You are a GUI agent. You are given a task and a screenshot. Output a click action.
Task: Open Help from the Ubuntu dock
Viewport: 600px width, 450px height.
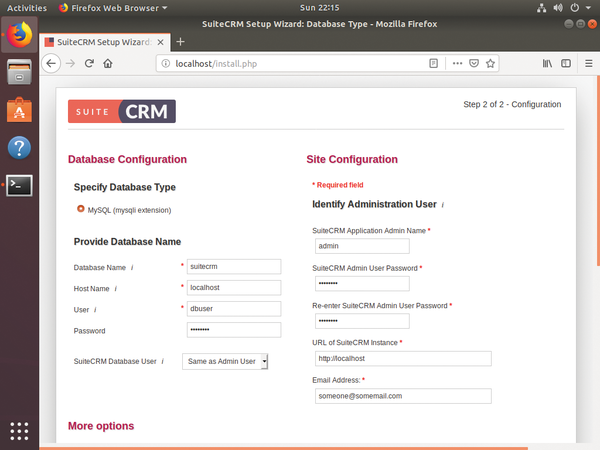[19, 148]
